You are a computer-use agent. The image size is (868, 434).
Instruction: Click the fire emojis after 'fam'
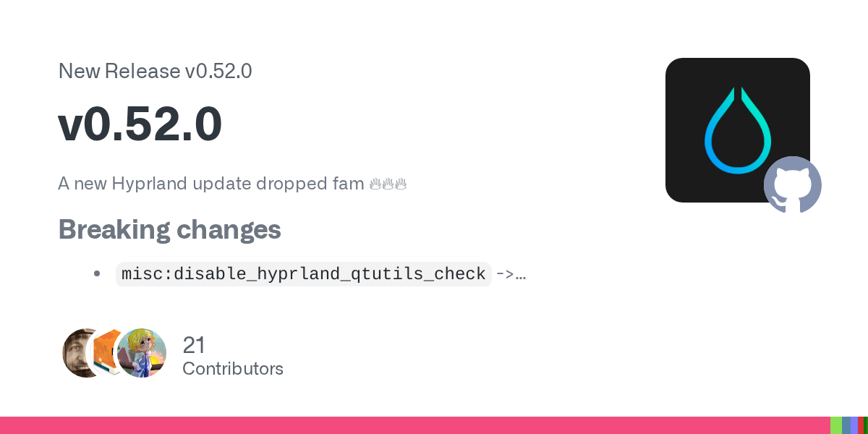(x=388, y=184)
